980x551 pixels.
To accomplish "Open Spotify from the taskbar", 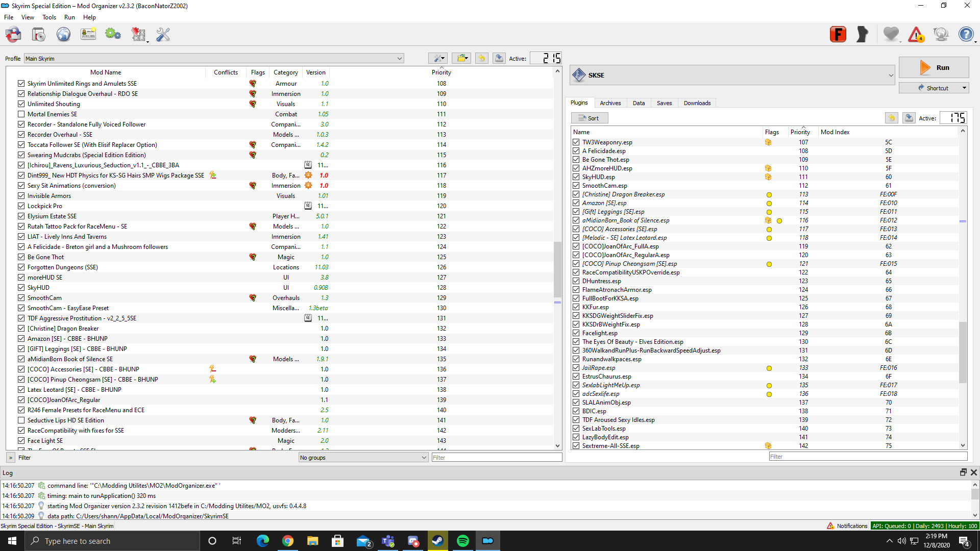I will point(463,541).
